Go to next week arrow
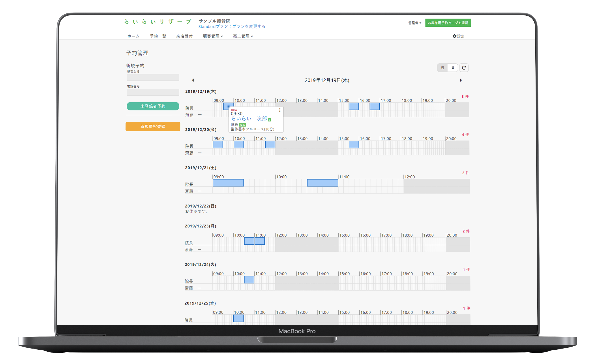The height and width of the screenshot is (364, 600). [x=461, y=80]
